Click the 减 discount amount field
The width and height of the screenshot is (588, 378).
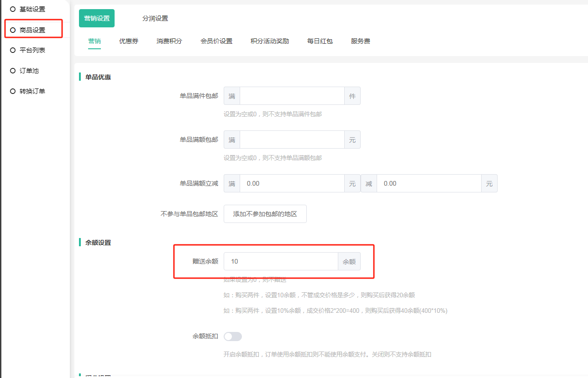[429, 183]
